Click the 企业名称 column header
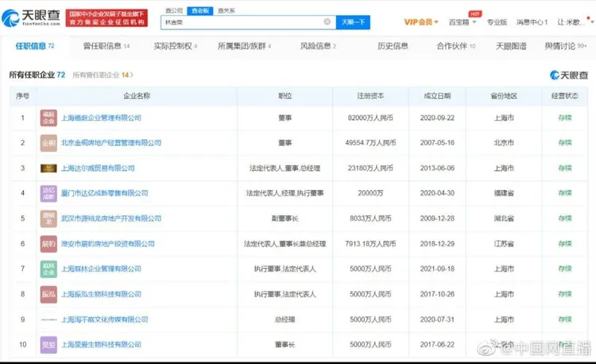 (x=137, y=95)
